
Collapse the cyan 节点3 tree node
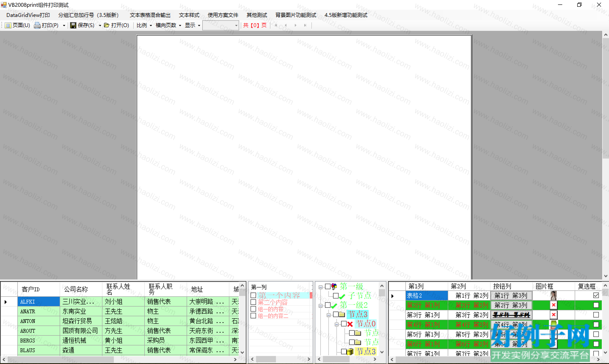[328, 315]
